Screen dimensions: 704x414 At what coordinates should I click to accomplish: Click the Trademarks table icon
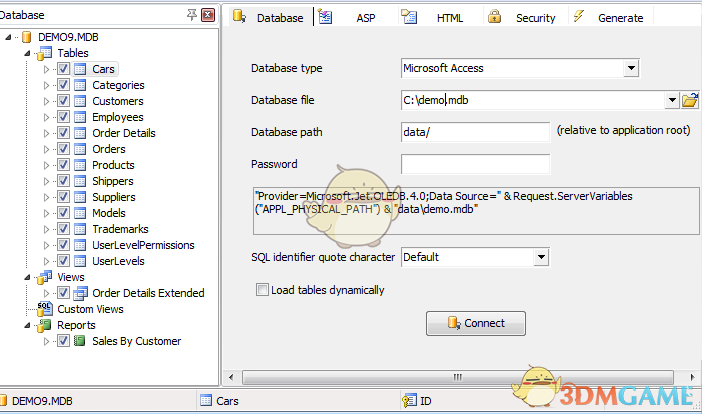80,229
